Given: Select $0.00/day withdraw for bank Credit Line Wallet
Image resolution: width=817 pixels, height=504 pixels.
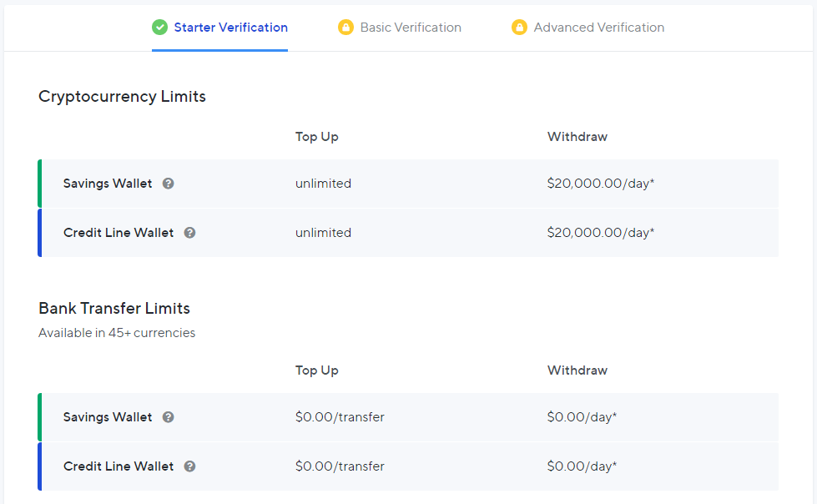Looking at the screenshot, I should [582, 466].
